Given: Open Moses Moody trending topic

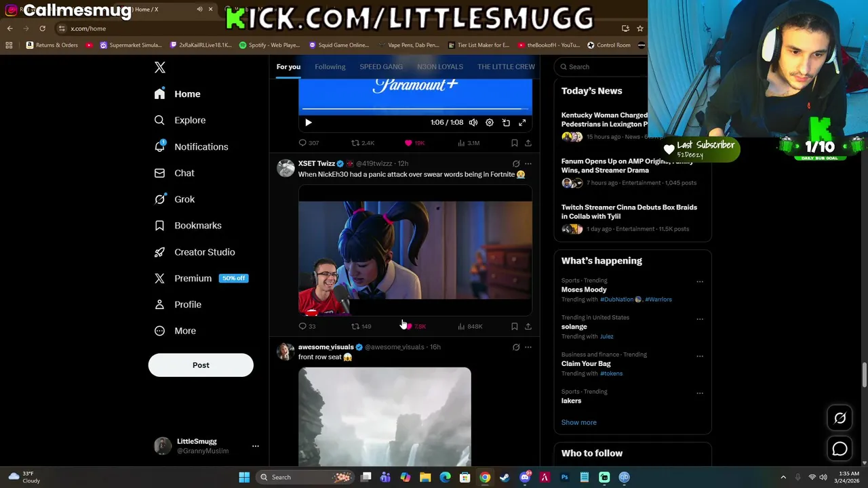Looking at the screenshot, I should 584,289.
